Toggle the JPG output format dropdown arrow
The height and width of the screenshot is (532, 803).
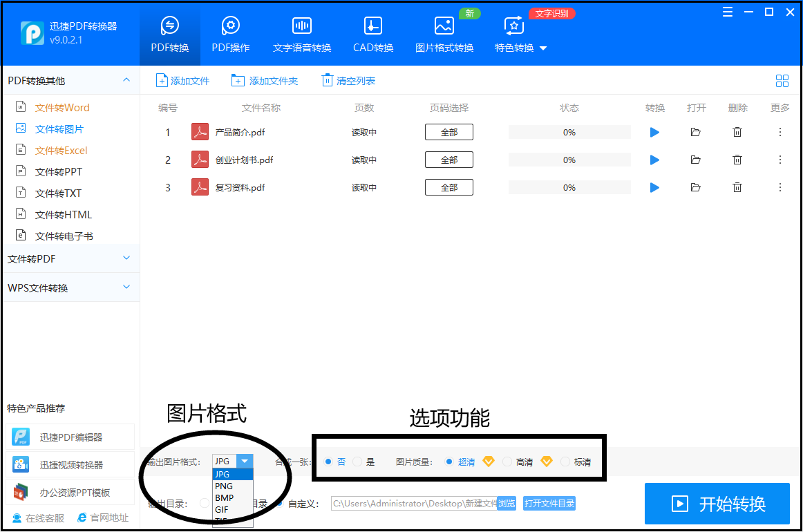(x=245, y=462)
